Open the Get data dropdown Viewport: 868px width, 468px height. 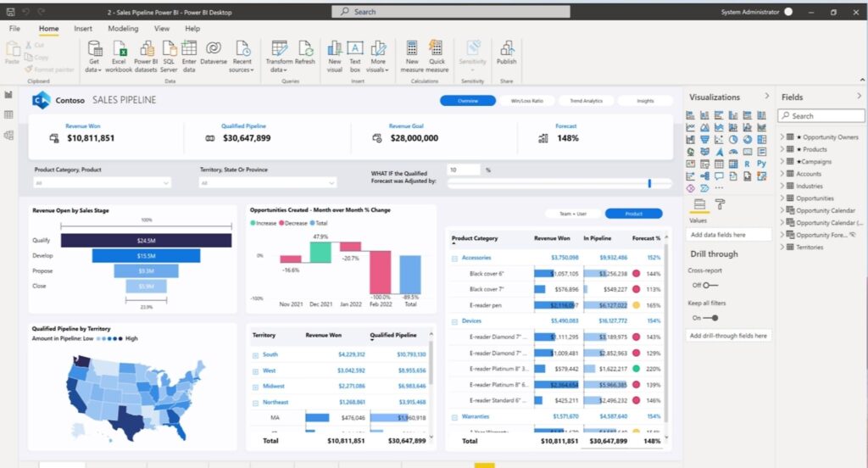(94, 56)
